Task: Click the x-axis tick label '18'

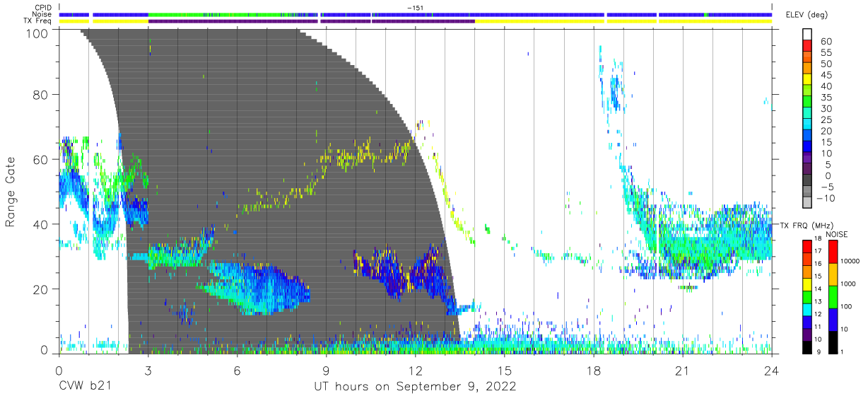Action: 594,370
